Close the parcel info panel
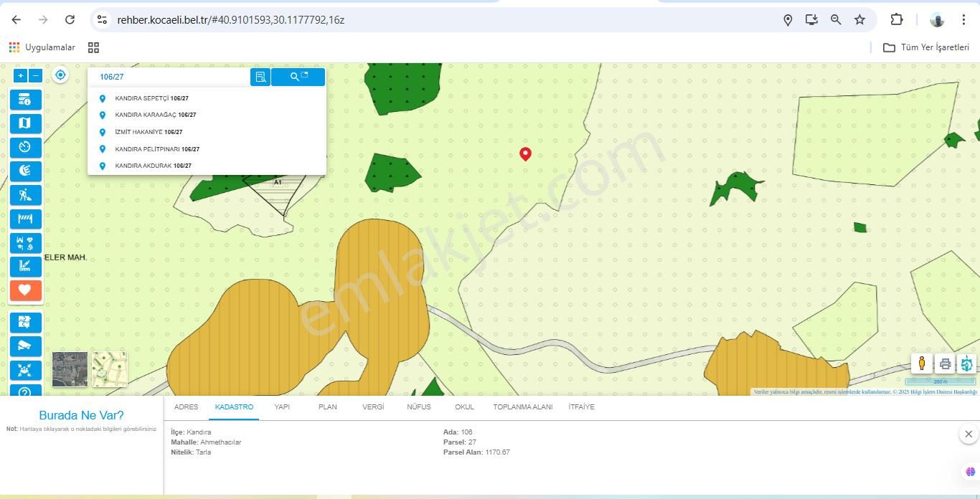Screen dimensions: 980x499 [x=969, y=434]
